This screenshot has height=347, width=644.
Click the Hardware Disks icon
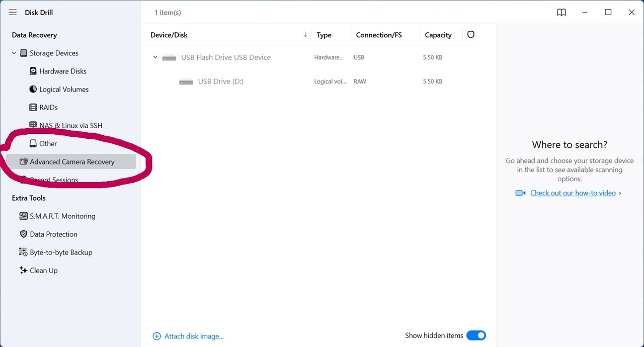(x=33, y=71)
